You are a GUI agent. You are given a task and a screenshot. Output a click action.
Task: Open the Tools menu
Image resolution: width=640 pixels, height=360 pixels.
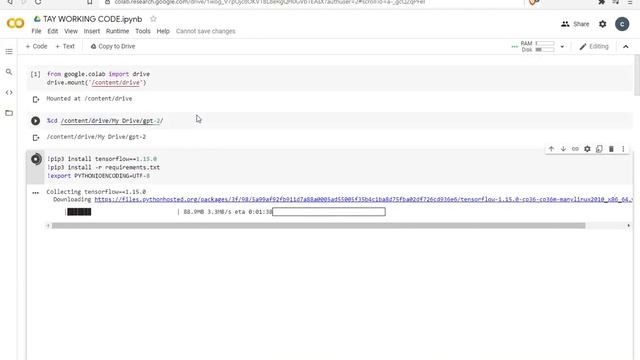[x=143, y=31]
